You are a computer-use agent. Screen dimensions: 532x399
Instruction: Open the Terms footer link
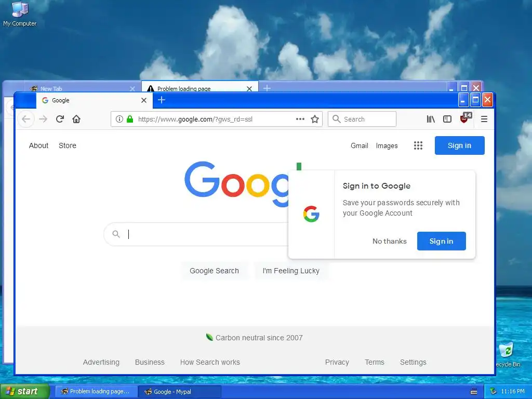(375, 362)
